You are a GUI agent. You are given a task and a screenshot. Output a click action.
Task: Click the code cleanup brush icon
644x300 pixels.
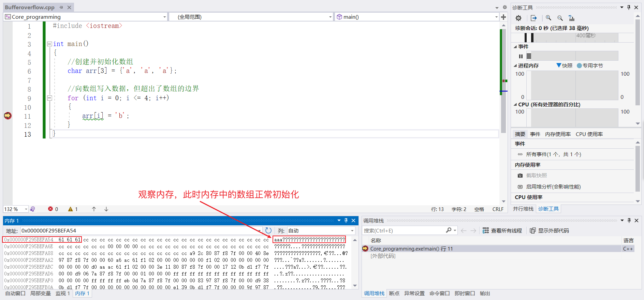(32, 209)
